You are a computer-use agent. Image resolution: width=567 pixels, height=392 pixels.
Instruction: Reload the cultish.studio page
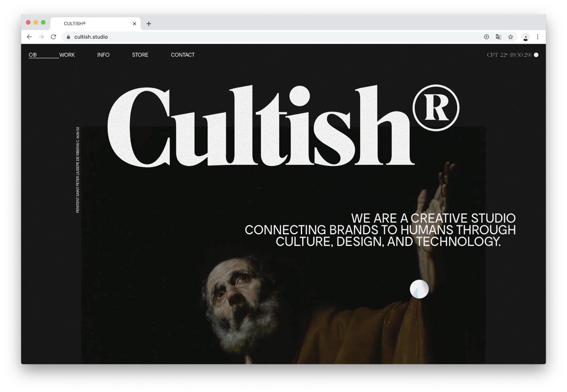coord(54,37)
